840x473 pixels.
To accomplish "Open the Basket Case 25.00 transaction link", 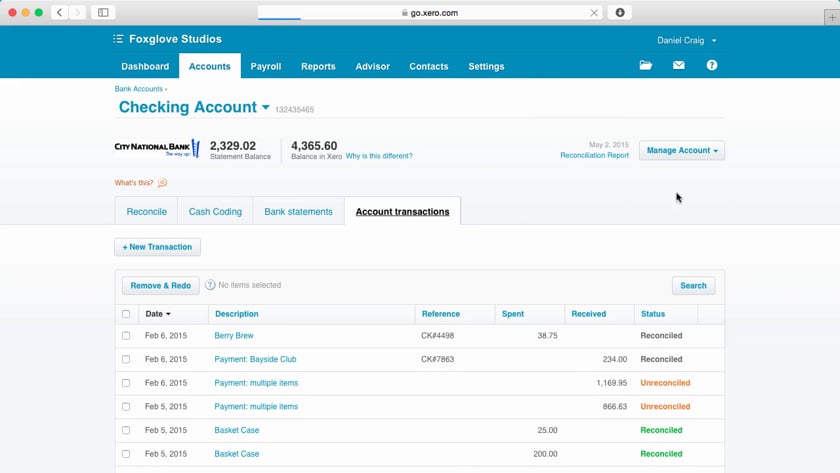I will [x=237, y=430].
